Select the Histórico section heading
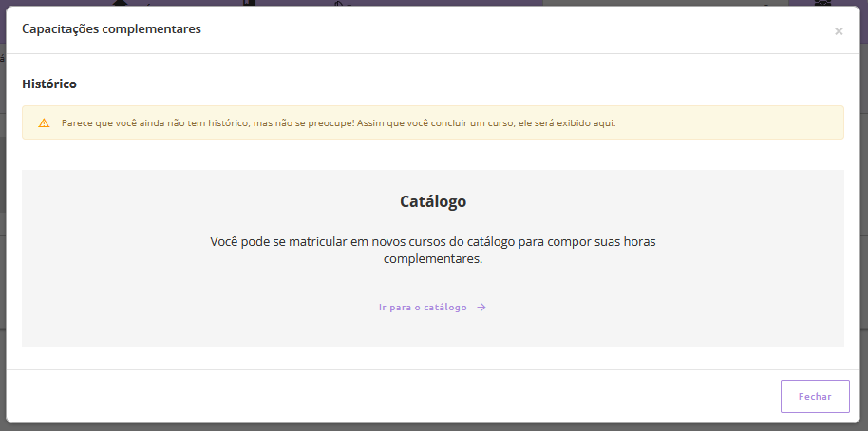Screen dimensions: 868x431 pyautogui.click(x=49, y=84)
